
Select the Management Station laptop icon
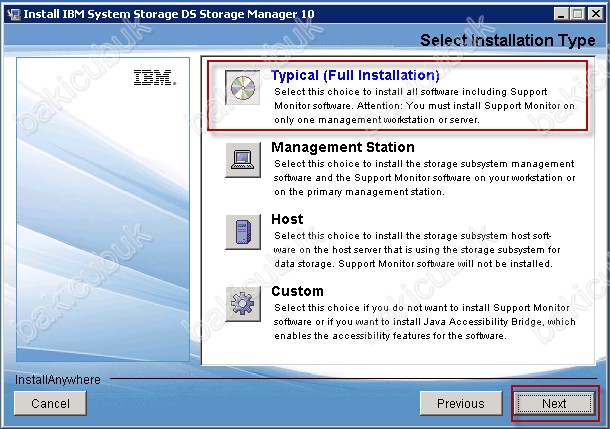(x=243, y=160)
